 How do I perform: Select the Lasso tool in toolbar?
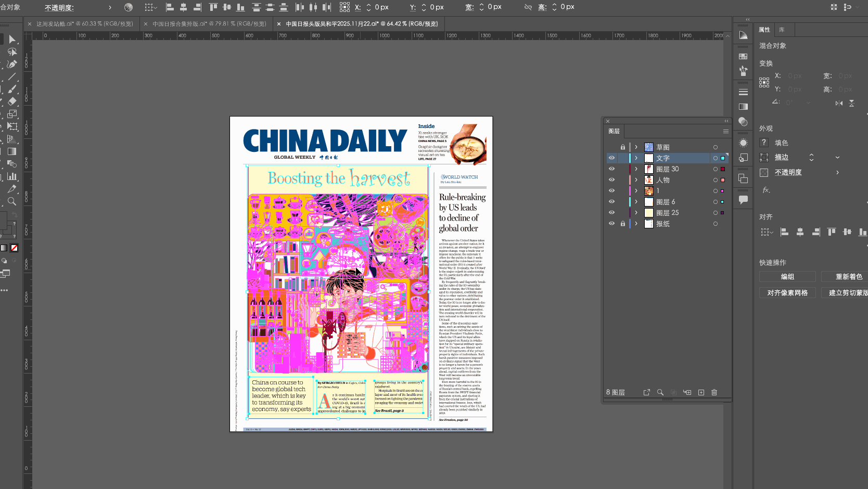click(12, 52)
